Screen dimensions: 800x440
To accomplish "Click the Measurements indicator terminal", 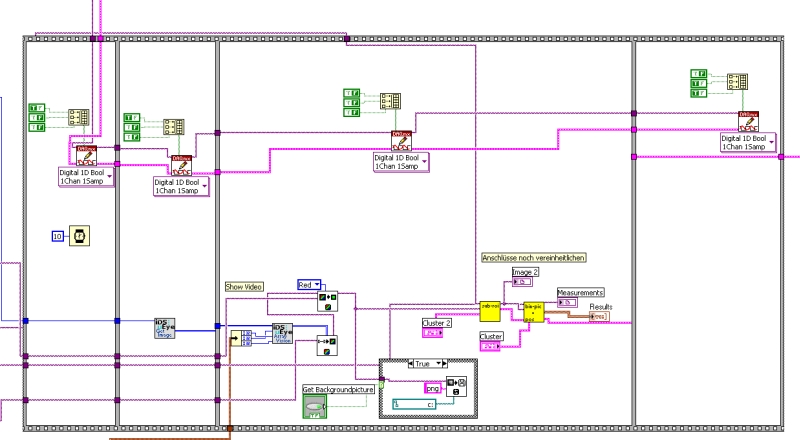I will 567,302.
